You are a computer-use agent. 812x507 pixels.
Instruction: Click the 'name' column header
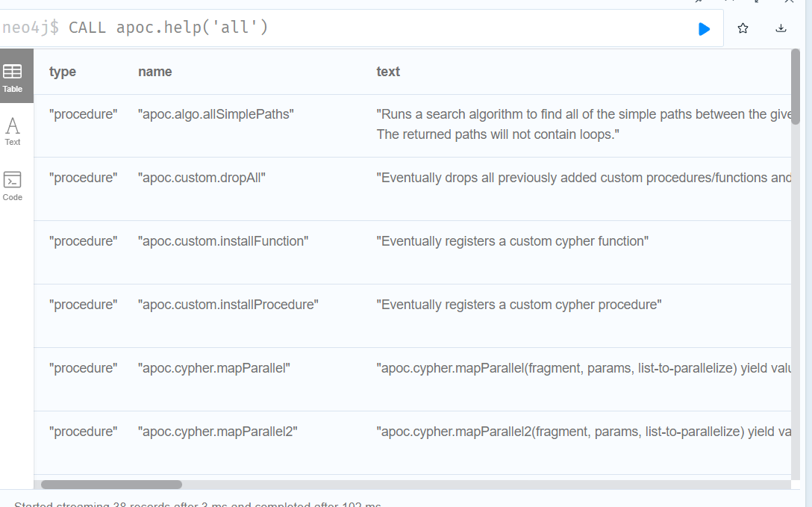click(154, 72)
